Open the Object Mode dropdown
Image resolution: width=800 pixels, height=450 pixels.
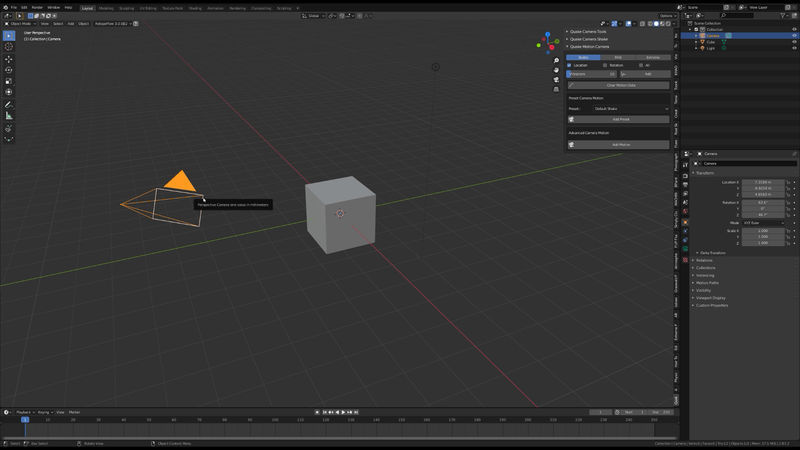click(x=20, y=23)
